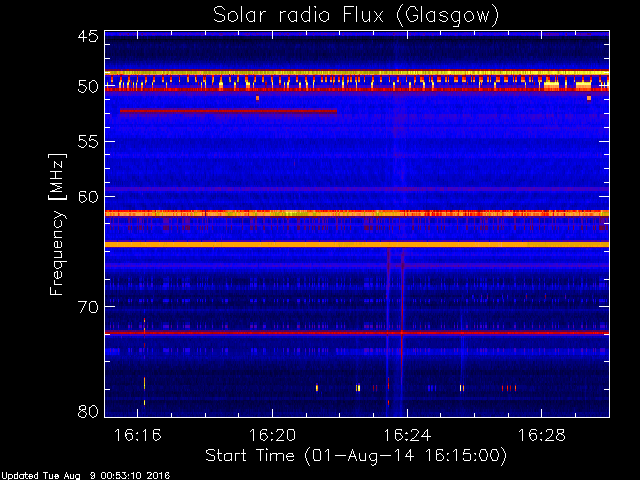
Task: Click the 16:20 time tick label
Action: point(272,435)
